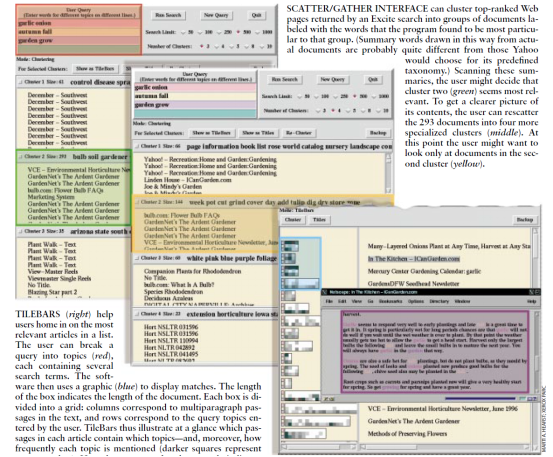
Task: Click the 'garlic onion' red query topic line
Action: tap(79, 23)
